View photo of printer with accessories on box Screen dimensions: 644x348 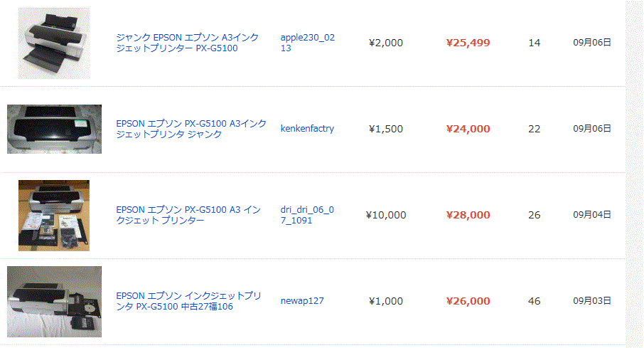coord(54,215)
